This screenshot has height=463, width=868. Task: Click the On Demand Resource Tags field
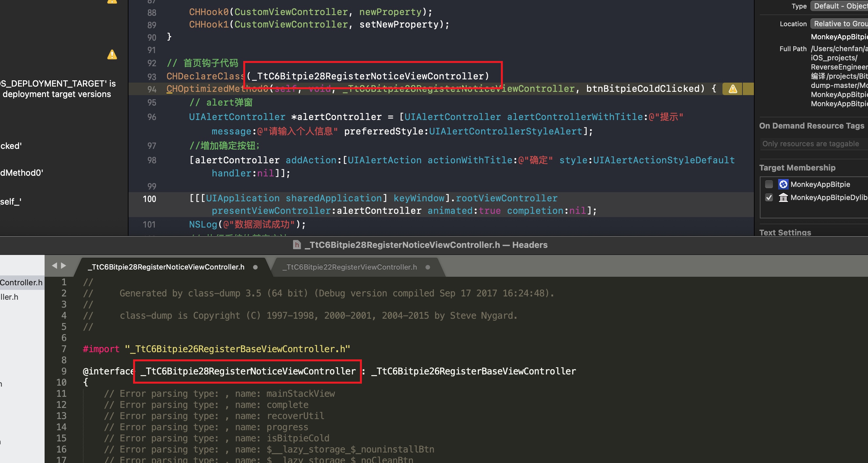[812, 144]
